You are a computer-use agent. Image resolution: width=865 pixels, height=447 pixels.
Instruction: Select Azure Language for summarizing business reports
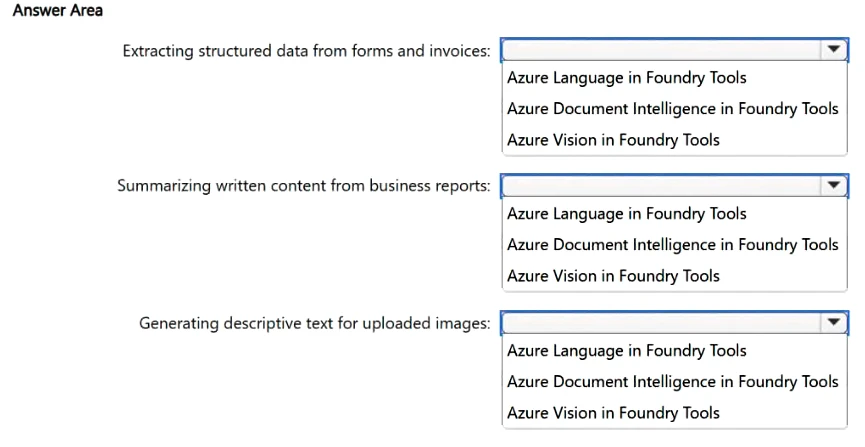click(626, 214)
